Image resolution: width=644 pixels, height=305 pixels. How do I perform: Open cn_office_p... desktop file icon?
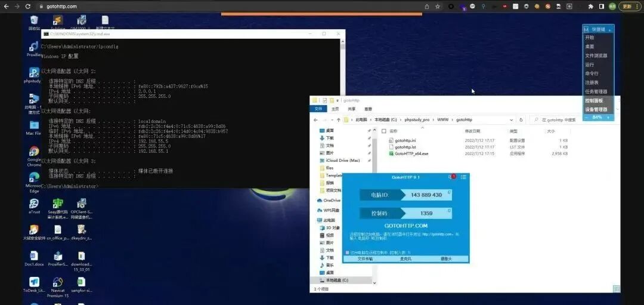pos(57,233)
